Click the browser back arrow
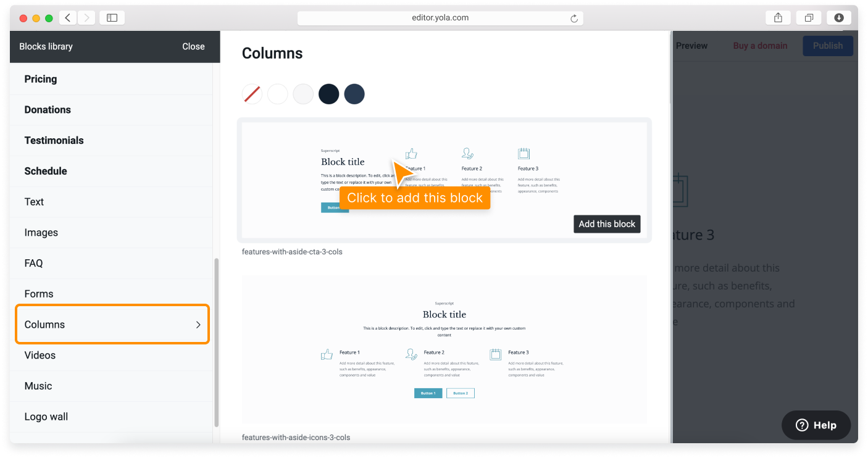868x458 pixels. point(68,18)
